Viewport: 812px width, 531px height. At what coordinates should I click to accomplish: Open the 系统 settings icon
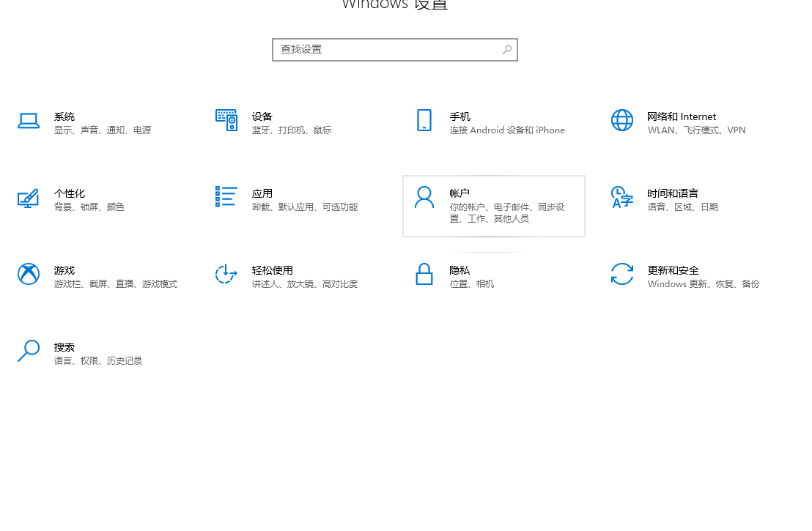(x=29, y=121)
